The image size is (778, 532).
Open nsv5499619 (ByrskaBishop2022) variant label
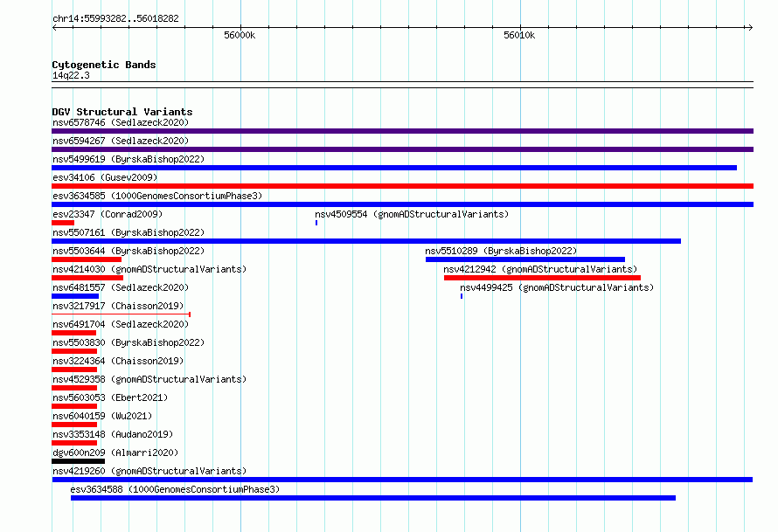coord(129,159)
